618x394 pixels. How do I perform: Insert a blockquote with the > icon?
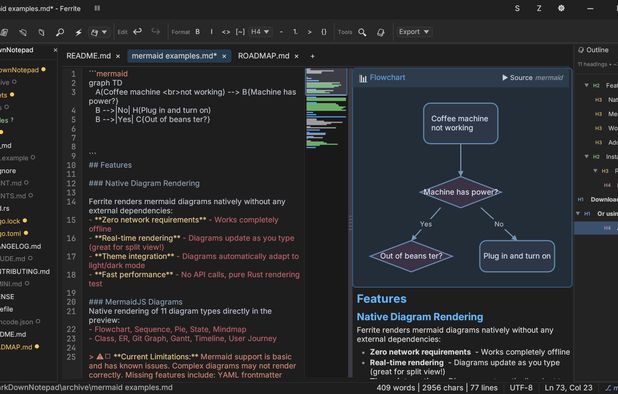click(309, 32)
